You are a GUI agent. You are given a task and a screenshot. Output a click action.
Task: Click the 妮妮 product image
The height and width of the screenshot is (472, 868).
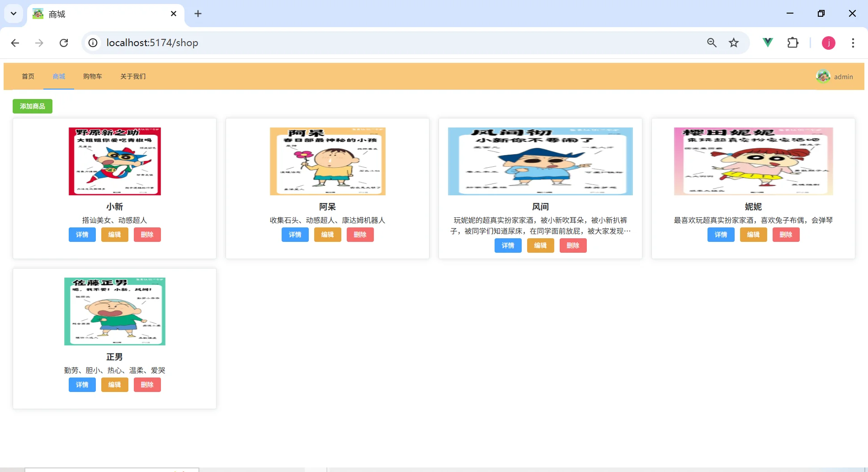[754, 161]
